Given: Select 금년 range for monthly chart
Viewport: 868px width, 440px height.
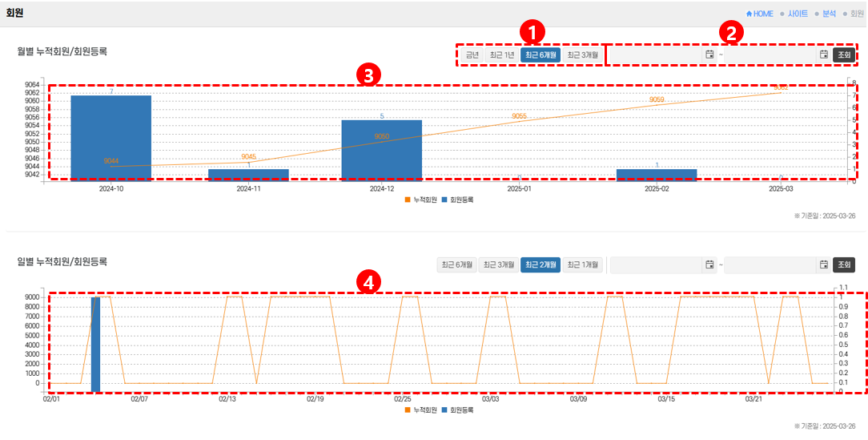Looking at the screenshot, I should coord(472,54).
